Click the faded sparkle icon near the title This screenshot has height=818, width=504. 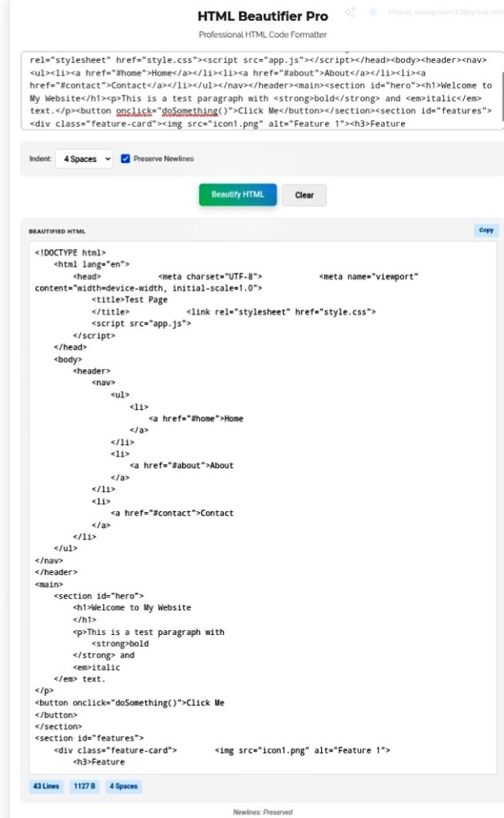tap(350, 12)
